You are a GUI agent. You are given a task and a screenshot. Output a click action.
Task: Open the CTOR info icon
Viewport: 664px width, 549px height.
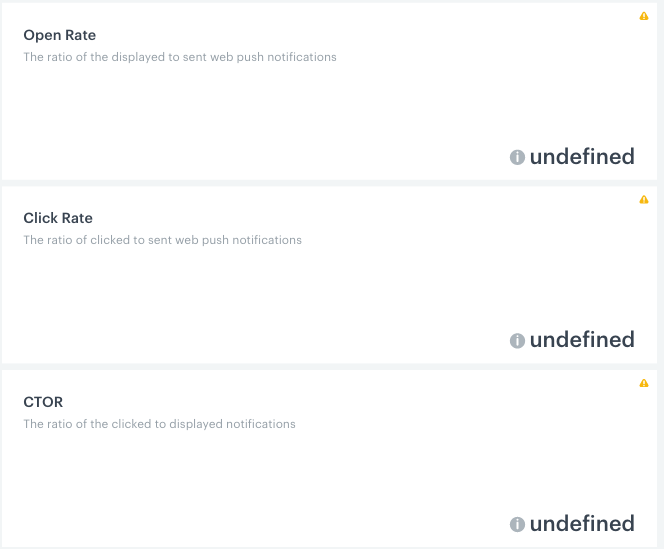517,525
